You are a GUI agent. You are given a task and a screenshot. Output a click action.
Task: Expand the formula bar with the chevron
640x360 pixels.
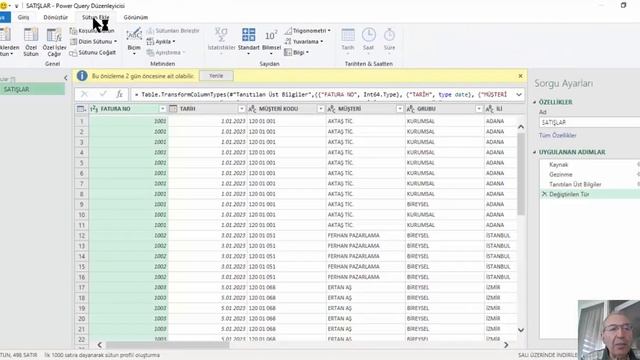[519, 94]
